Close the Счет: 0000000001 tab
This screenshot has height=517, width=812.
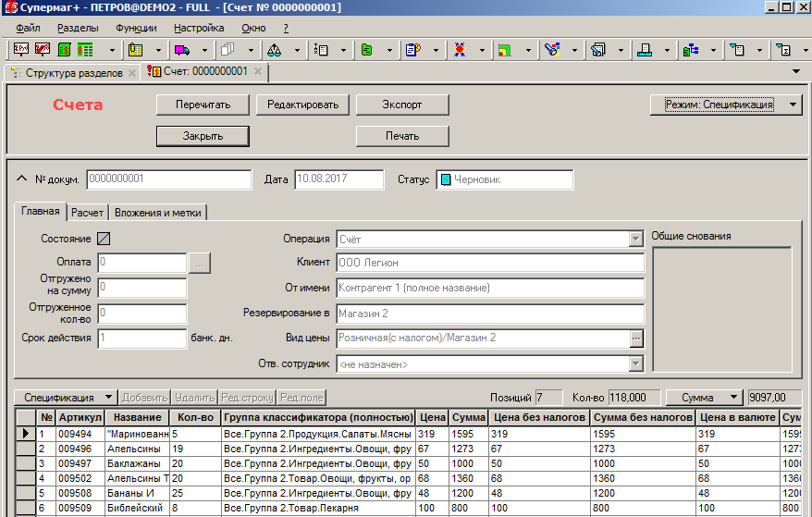coord(258,71)
